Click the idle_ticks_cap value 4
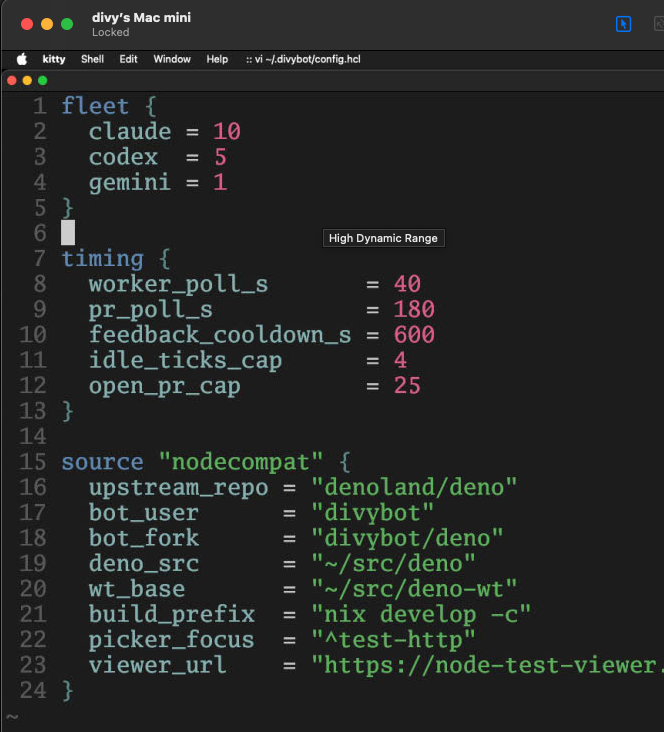The height and width of the screenshot is (732, 664). [x=400, y=360]
